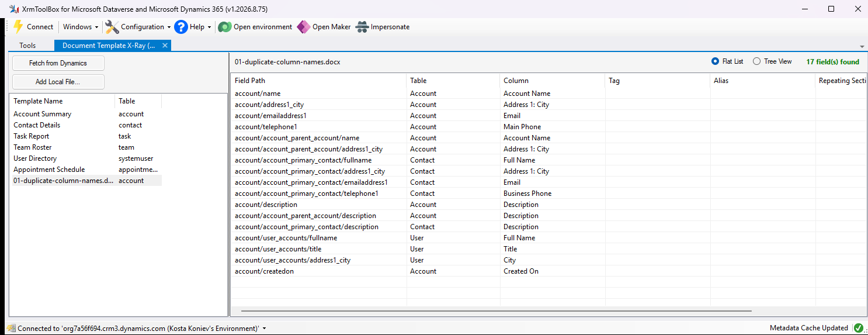
Task: Select the Tree View radio button
Action: (756, 61)
